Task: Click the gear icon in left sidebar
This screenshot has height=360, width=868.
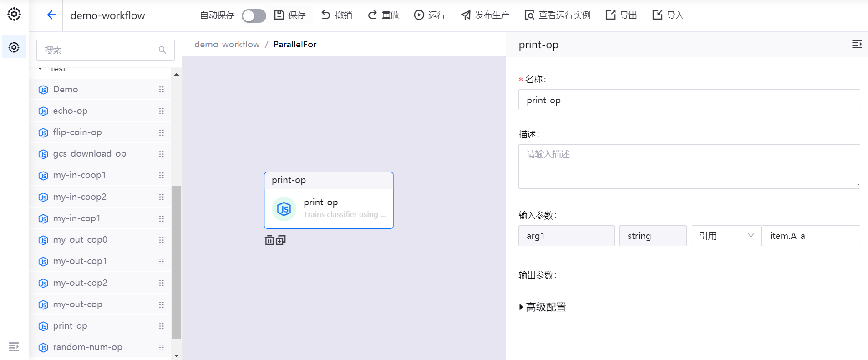Action: click(x=14, y=47)
